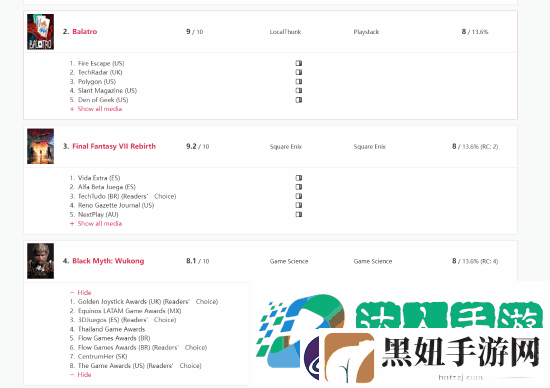The height and width of the screenshot is (388, 550).
Task: Open the Balatro game title link
Action: [x=85, y=32]
